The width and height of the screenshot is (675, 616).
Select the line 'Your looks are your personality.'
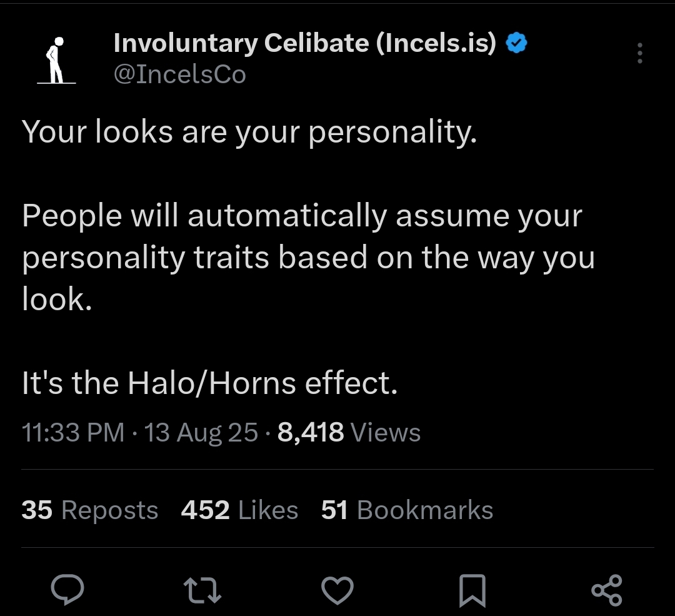(x=249, y=132)
